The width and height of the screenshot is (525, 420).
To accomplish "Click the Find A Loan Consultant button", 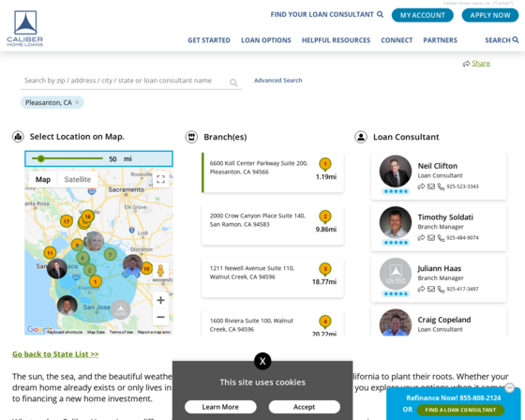I will (x=460, y=410).
